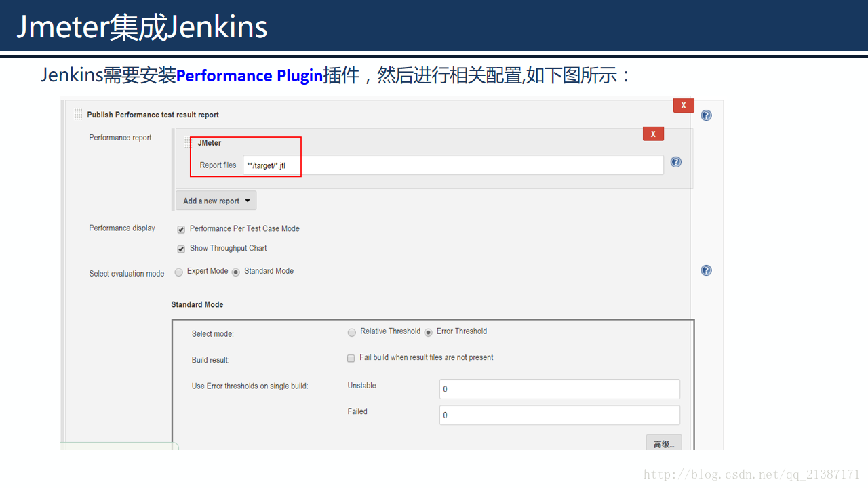Focus the Unstable threshold input field

point(559,389)
